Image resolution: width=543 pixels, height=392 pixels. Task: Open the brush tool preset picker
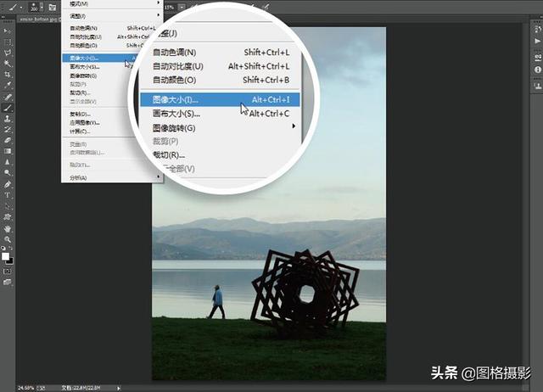tap(15, 7)
